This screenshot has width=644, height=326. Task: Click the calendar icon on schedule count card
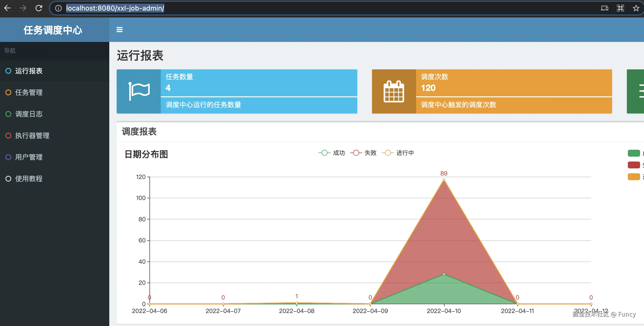(394, 91)
